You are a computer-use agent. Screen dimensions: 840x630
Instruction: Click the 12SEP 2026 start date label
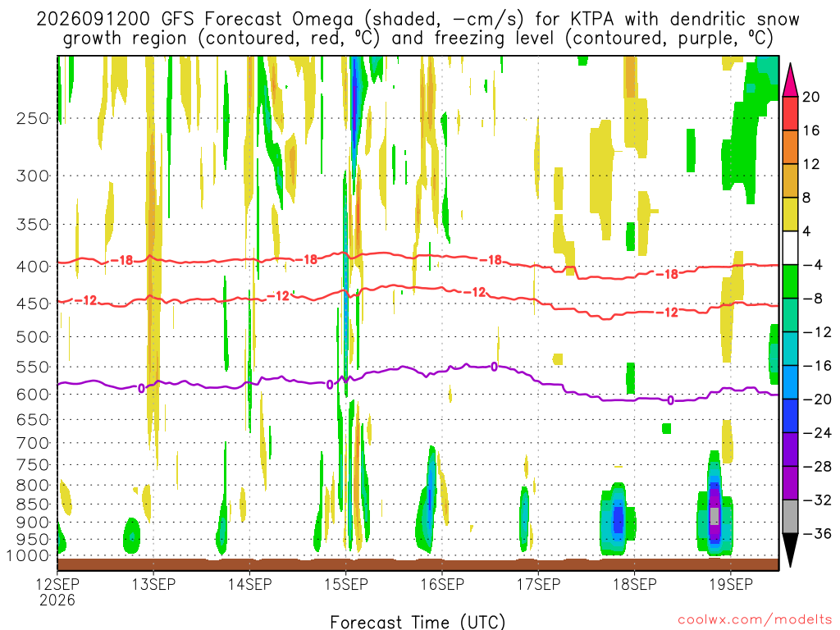click(x=58, y=592)
